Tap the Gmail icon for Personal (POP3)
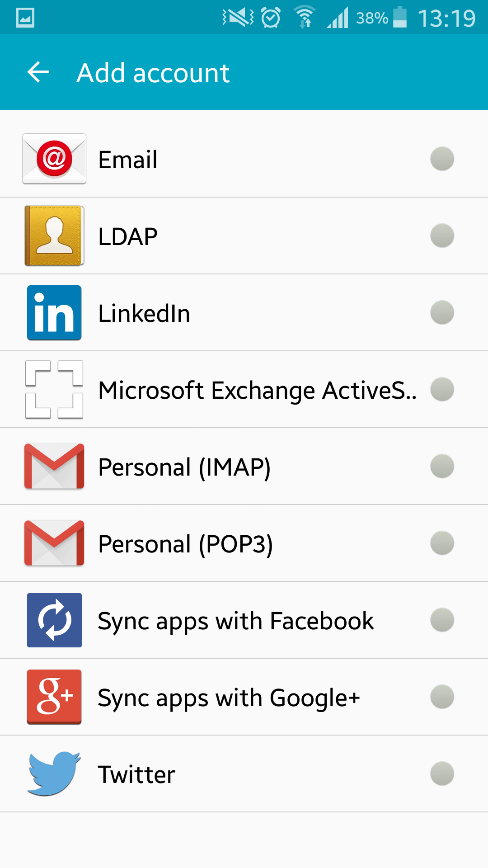488x868 pixels. click(54, 543)
